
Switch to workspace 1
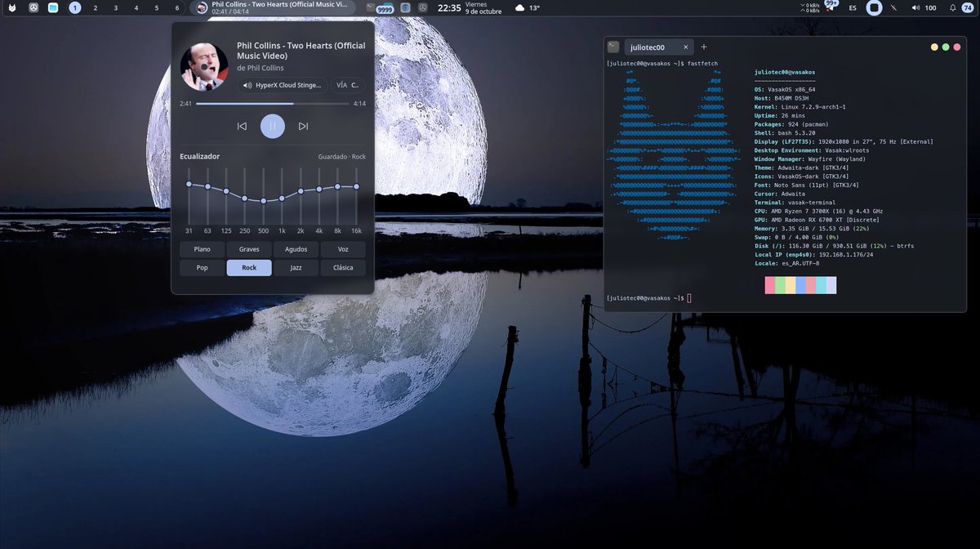click(x=75, y=7)
